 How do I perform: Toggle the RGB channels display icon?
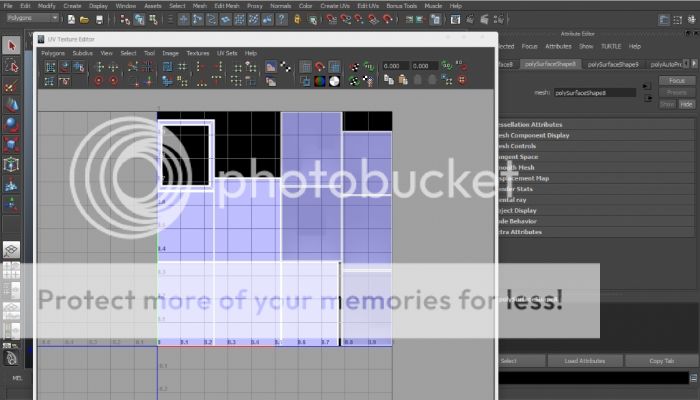(x=320, y=81)
